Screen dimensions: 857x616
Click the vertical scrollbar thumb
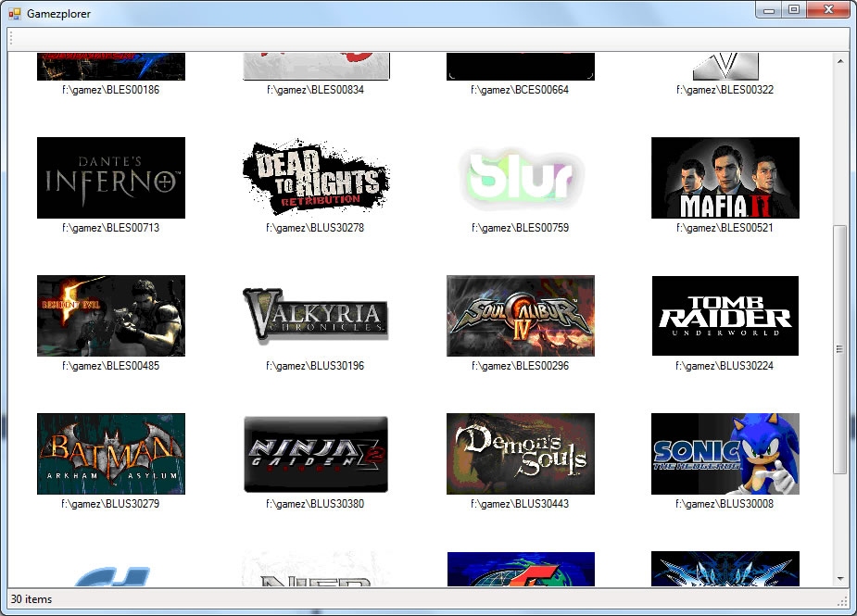pyautogui.click(x=840, y=350)
